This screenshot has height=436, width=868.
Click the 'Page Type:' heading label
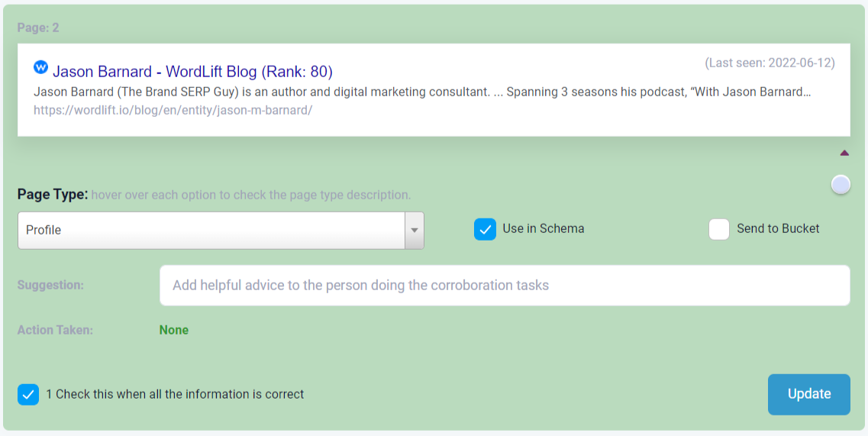coord(53,195)
